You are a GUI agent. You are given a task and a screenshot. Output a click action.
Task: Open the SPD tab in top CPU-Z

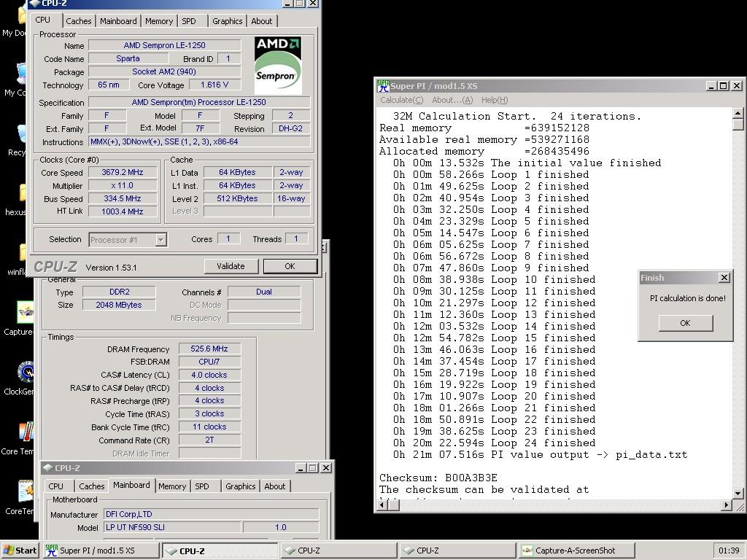click(x=189, y=21)
